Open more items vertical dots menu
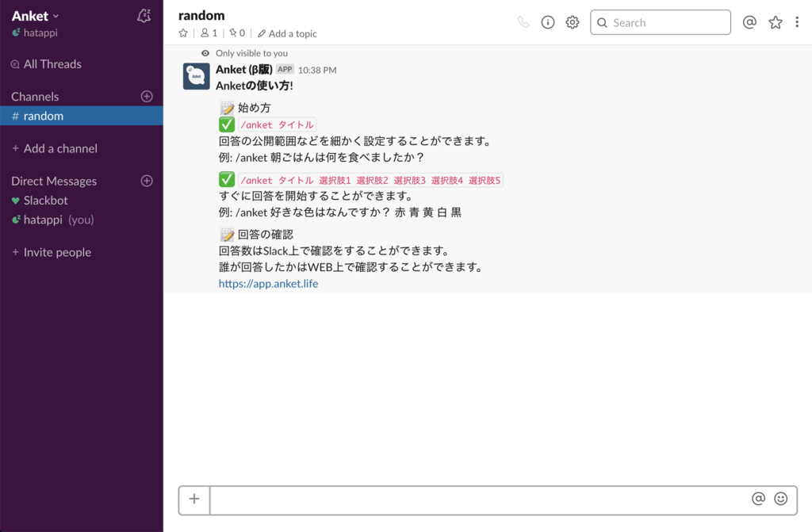 coord(797,22)
